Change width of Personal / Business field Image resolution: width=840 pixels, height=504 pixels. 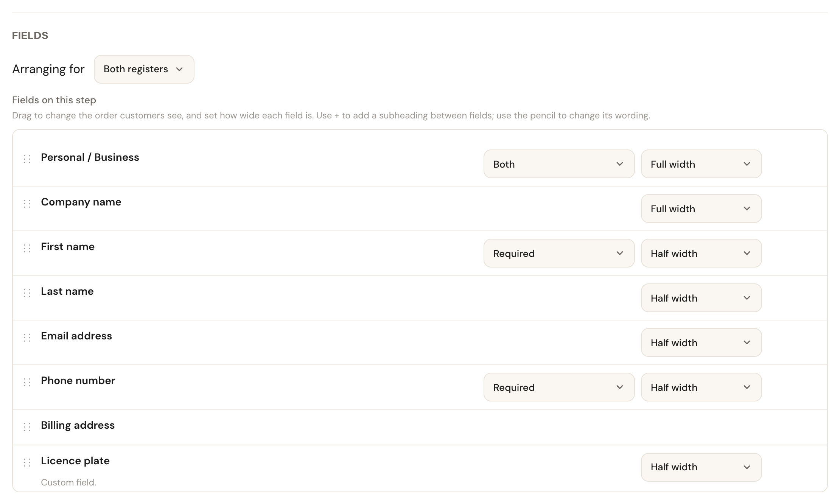tap(701, 164)
